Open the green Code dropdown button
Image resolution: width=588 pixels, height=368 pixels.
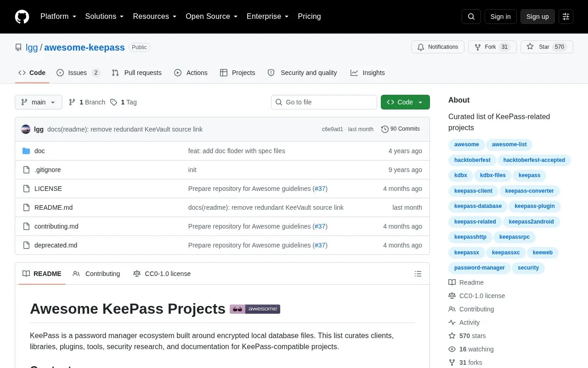point(405,102)
